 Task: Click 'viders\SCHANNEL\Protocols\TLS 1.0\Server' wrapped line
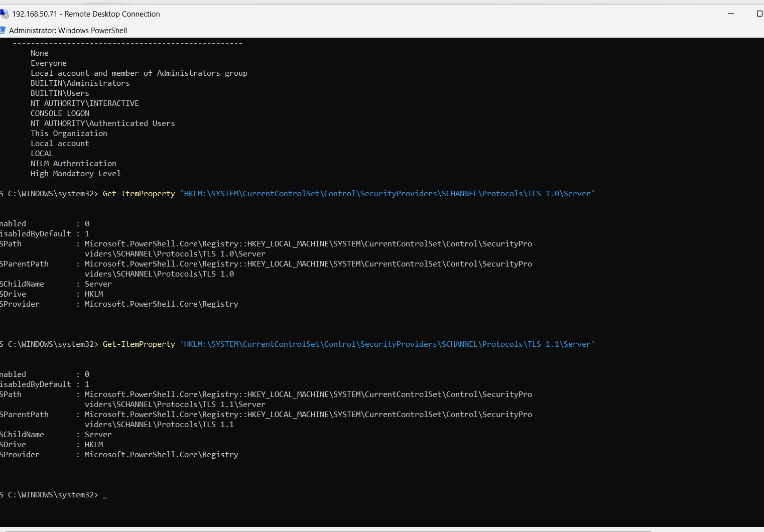click(x=175, y=254)
